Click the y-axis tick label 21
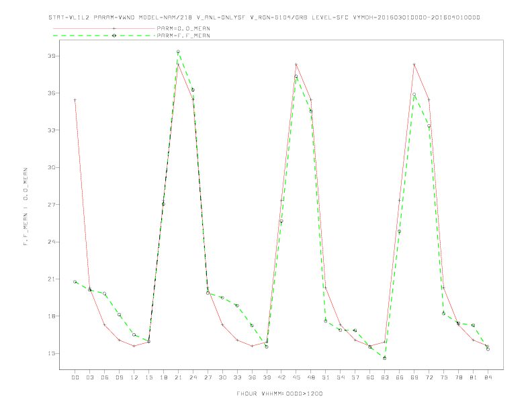 click(x=52, y=279)
